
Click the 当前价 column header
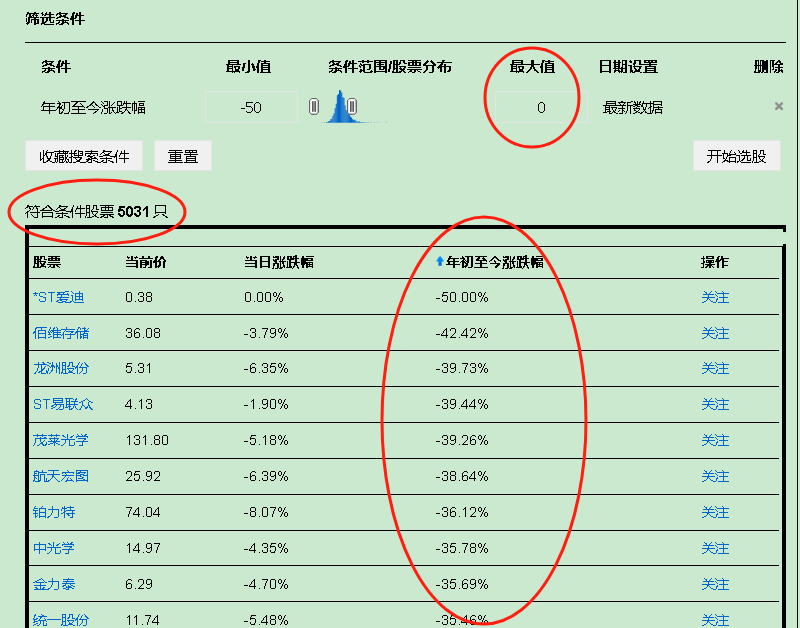(146, 262)
